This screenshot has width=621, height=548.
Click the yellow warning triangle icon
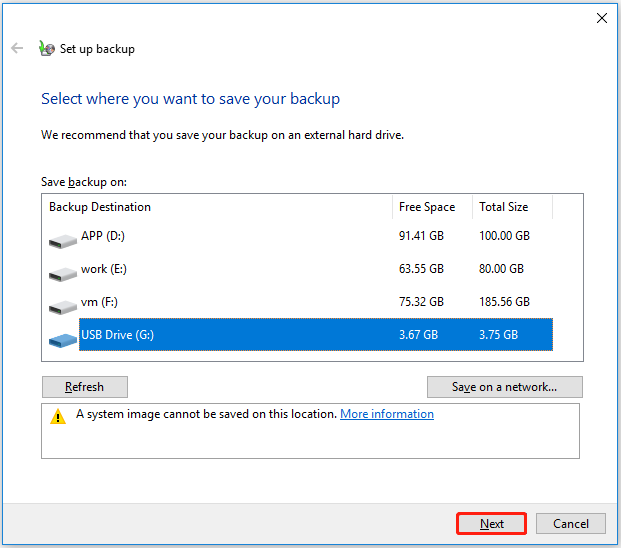[x=58, y=417]
